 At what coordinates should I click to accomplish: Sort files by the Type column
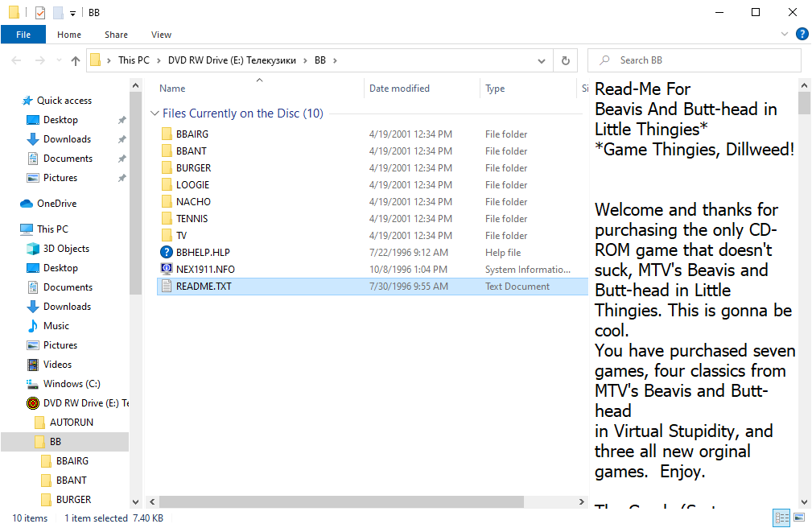(x=495, y=89)
